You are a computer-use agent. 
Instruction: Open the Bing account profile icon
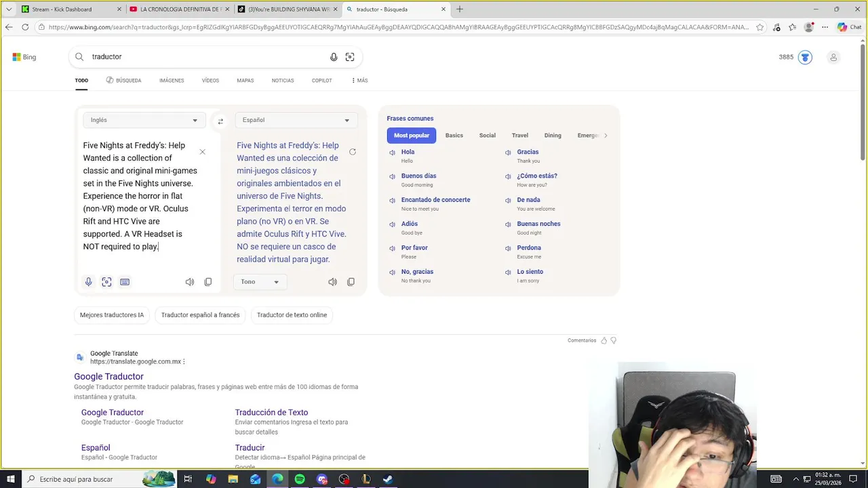click(x=833, y=57)
